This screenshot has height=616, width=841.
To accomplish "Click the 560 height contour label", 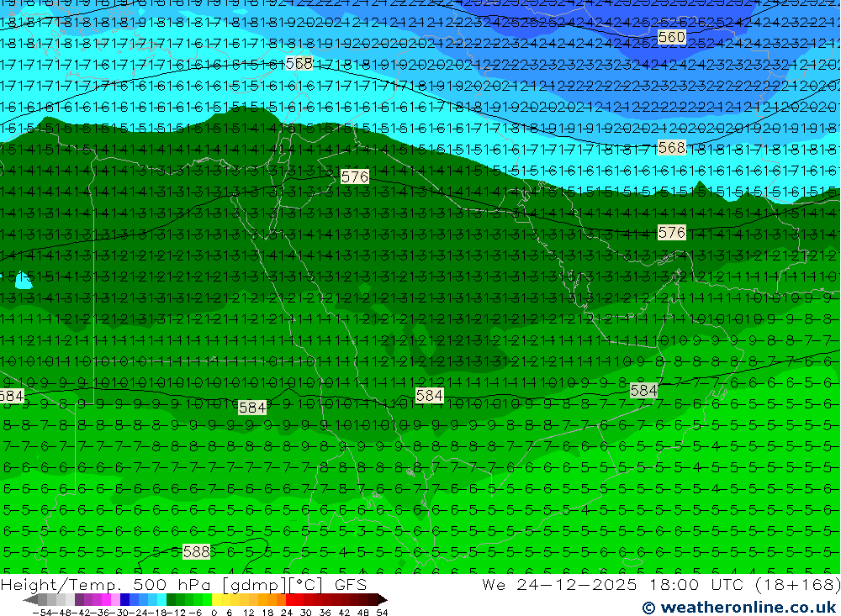I will [x=671, y=37].
